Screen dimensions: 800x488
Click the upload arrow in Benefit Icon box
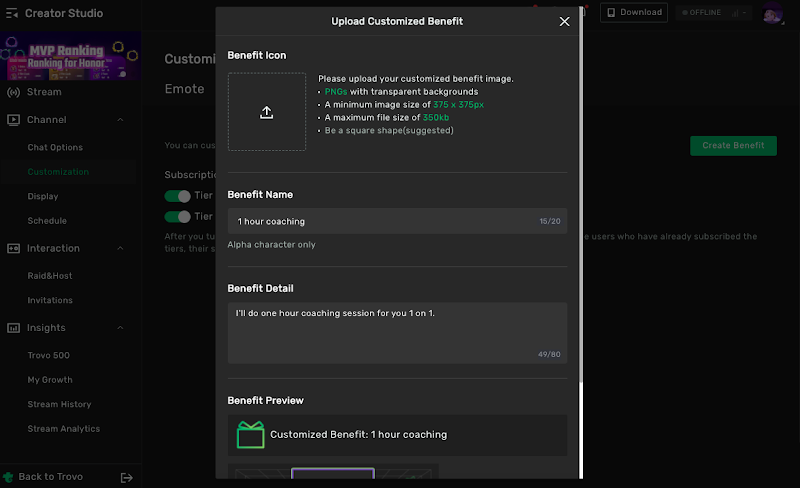(x=267, y=112)
